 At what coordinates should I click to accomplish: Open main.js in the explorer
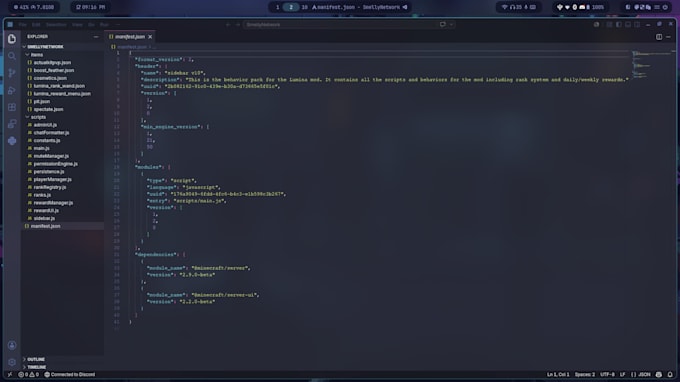[42, 148]
